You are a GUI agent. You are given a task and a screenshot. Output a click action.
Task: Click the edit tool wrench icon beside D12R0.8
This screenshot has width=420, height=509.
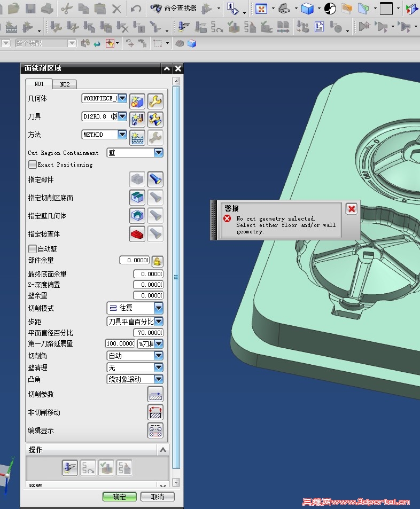[x=155, y=120]
